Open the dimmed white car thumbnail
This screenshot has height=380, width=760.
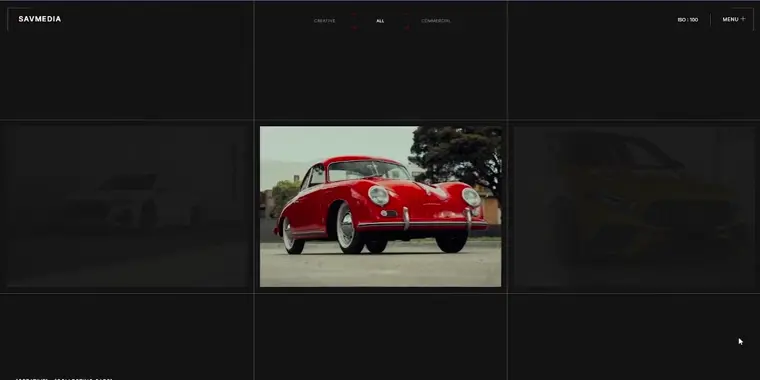tap(128, 206)
